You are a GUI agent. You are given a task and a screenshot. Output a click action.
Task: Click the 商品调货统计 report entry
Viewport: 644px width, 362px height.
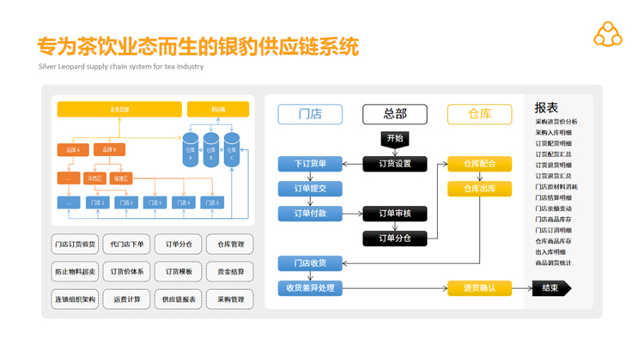click(553, 263)
